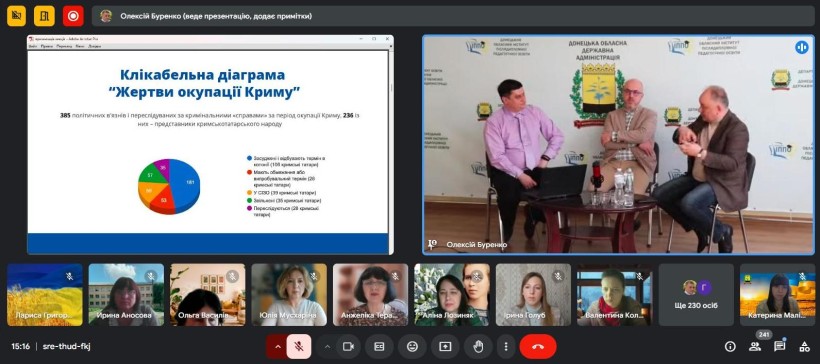
Task: Send an emoji reaction
Action: click(412, 347)
